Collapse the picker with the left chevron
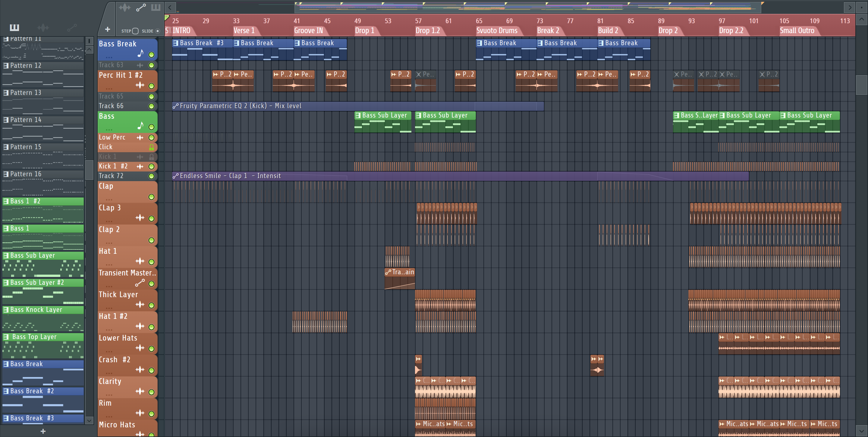The height and width of the screenshot is (437, 868). [x=170, y=8]
